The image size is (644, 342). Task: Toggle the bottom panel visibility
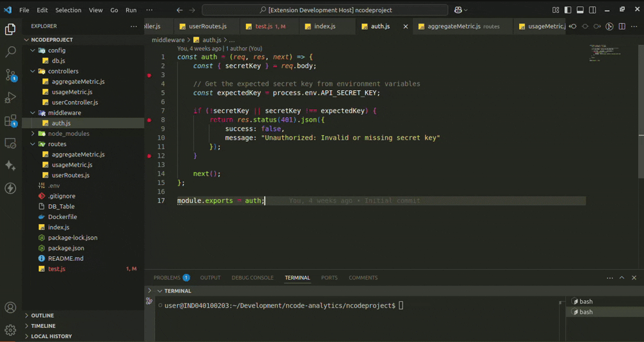tap(580, 10)
